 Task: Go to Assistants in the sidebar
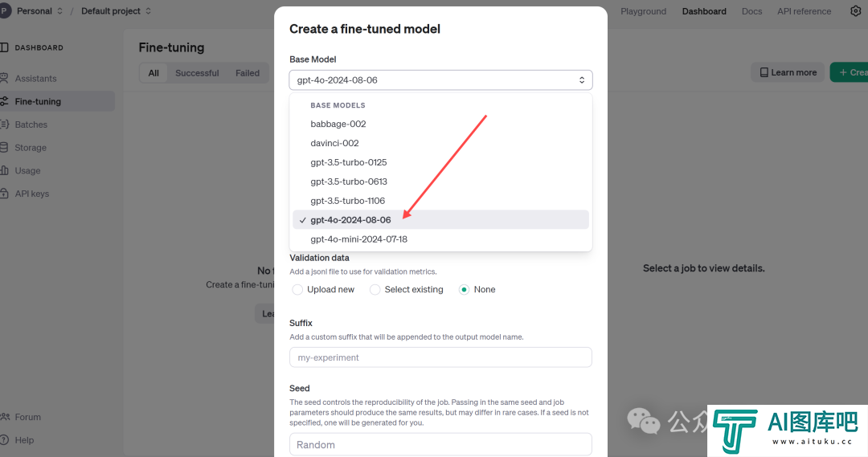point(35,79)
